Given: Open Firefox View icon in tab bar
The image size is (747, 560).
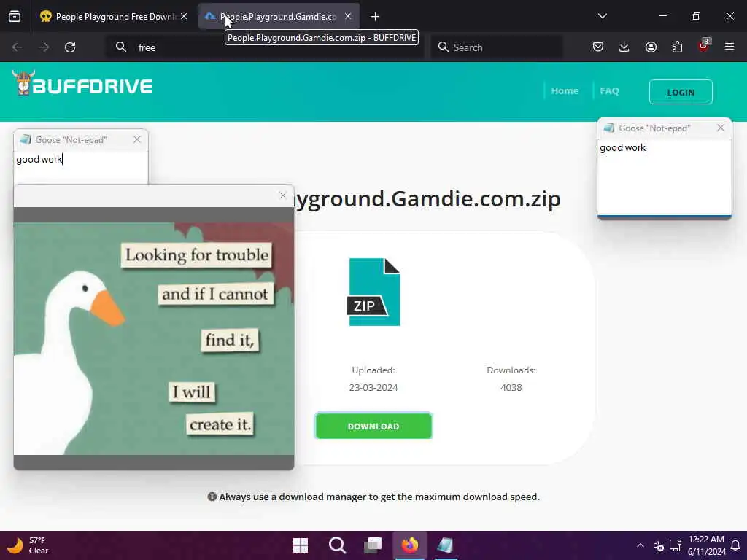Looking at the screenshot, I should [15, 17].
